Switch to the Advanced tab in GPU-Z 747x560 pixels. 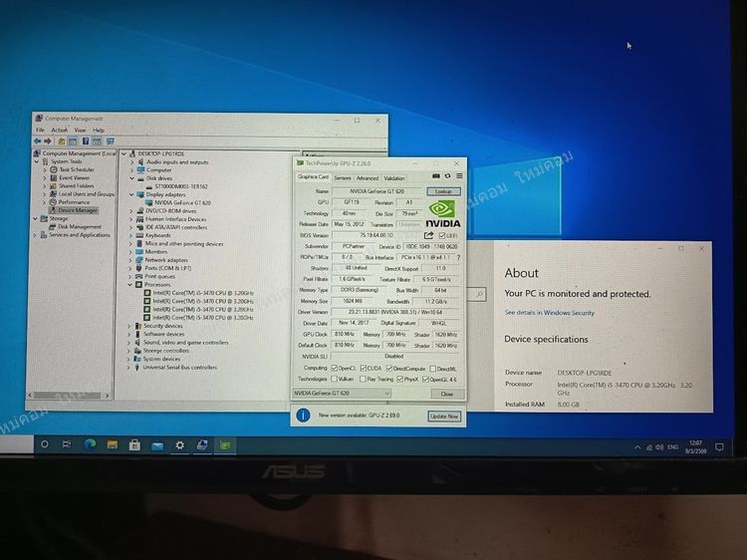click(368, 178)
